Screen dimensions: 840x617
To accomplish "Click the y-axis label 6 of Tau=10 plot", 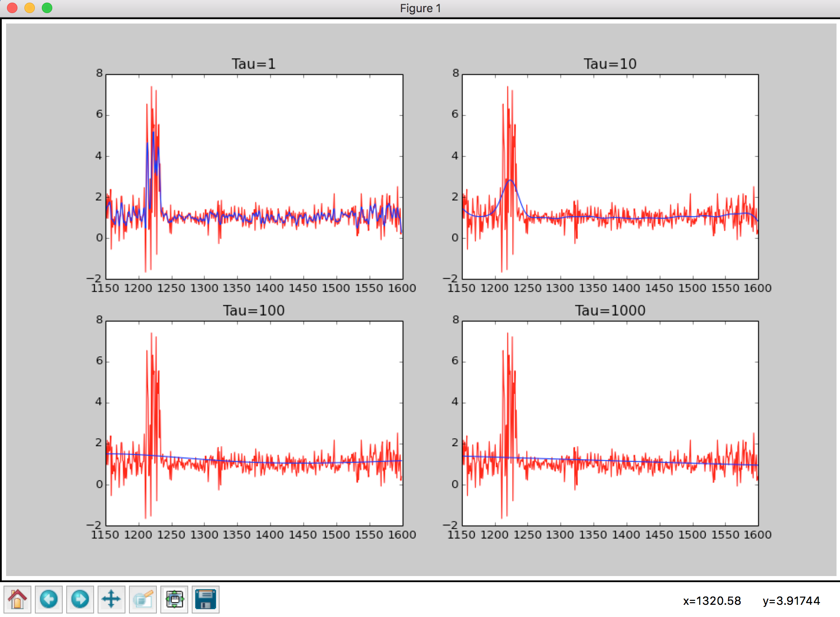I will pos(455,115).
